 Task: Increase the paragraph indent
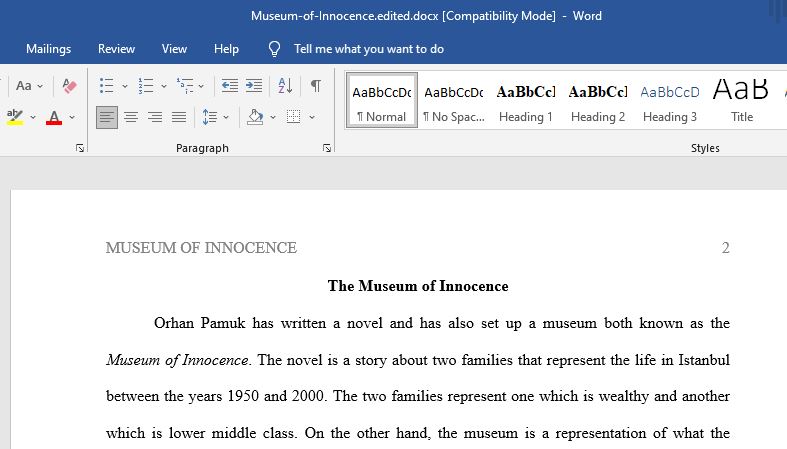click(254, 86)
